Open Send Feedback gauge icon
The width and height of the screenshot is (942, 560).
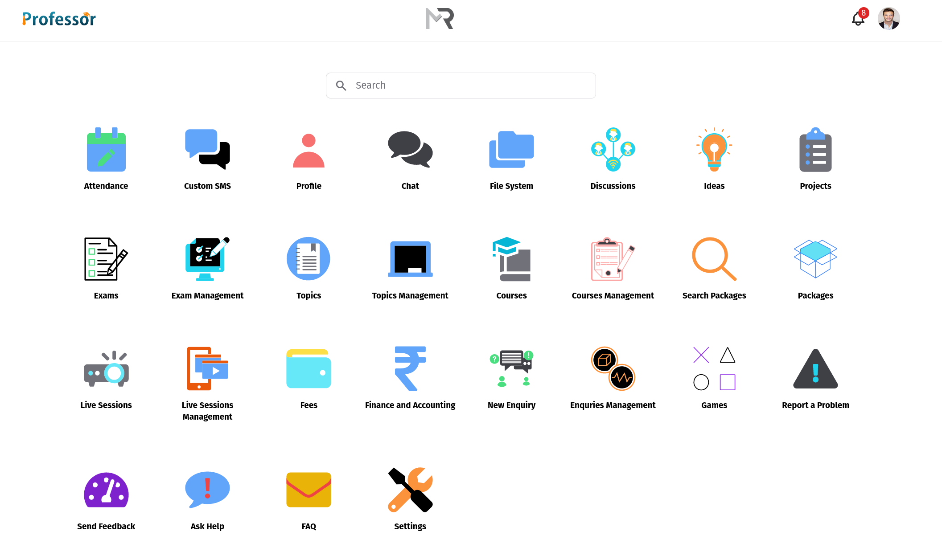pyautogui.click(x=106, y=490)
